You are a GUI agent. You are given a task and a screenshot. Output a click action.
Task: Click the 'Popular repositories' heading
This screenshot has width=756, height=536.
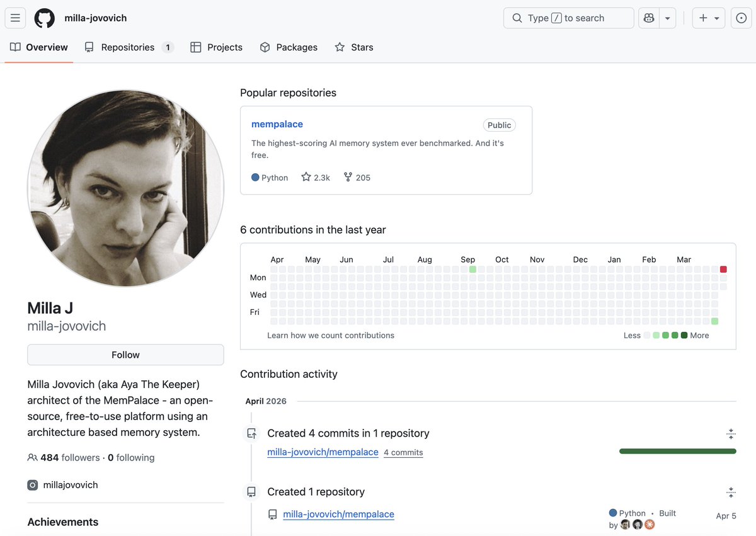click(288, 93)
